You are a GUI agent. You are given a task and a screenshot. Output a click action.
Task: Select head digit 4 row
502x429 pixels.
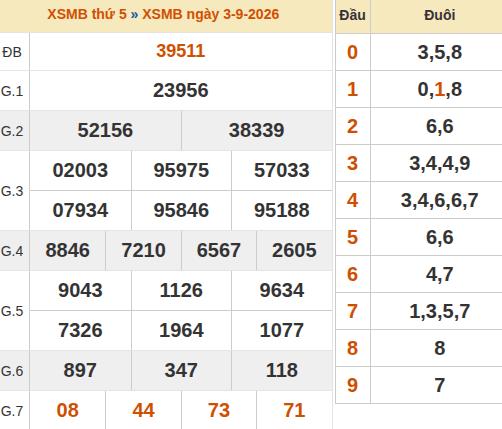(x=419, y=200)
